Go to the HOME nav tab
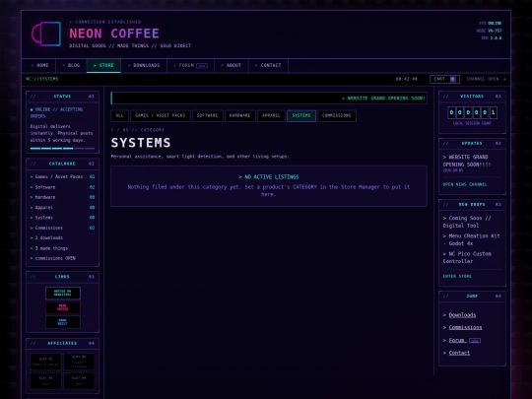This screenshot has width=532, height=399. point(39,65)
